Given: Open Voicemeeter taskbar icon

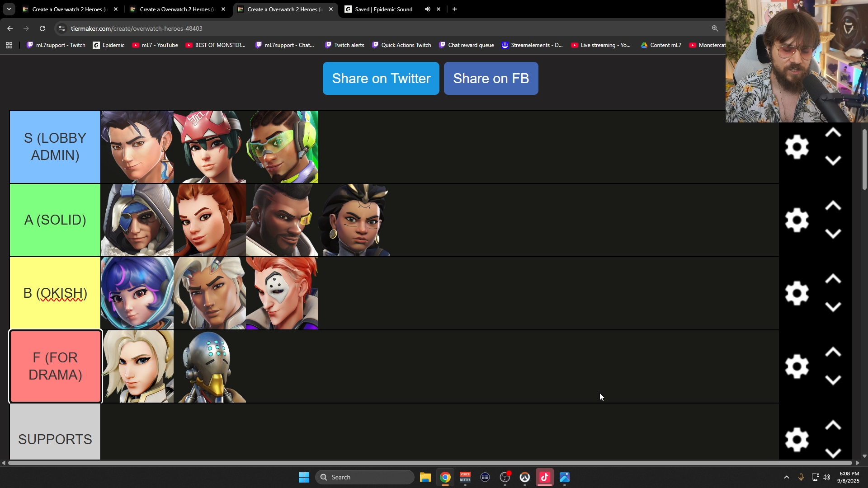Looking at the screenshot, I should pos(465,477).
